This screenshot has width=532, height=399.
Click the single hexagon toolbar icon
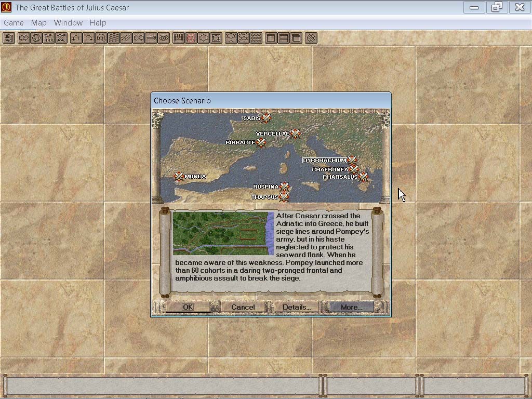pos(204,38)
